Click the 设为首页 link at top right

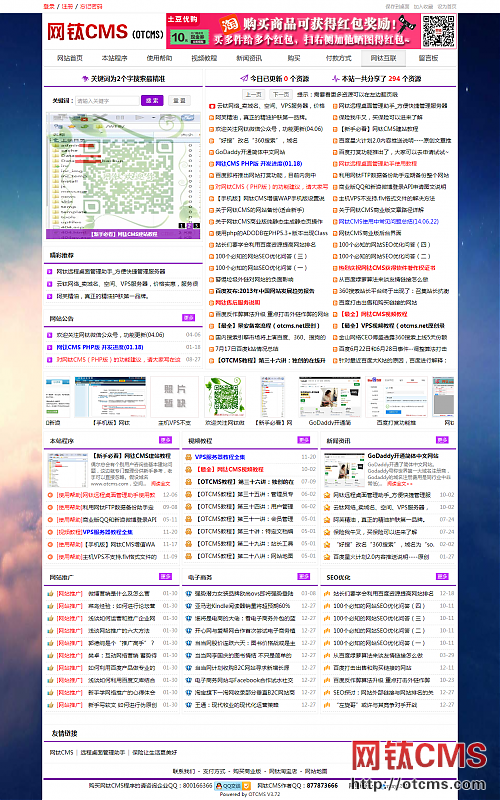[x=447, y=7]
